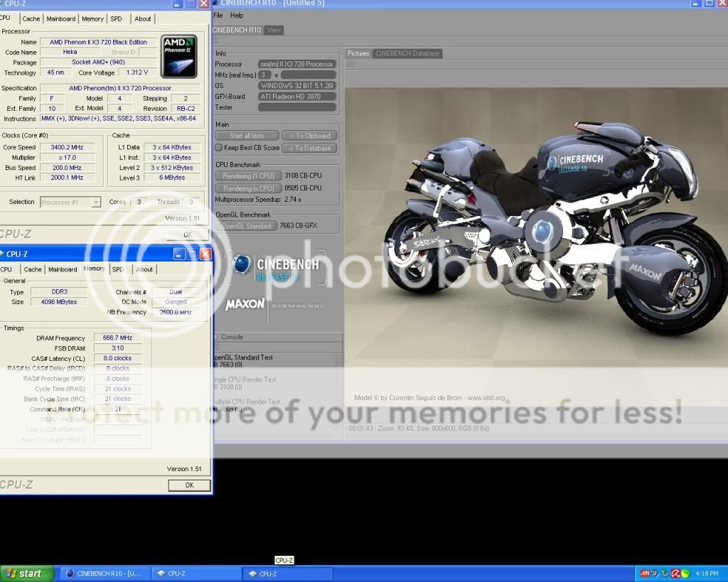Screen dimensions: 728x582
Task: Activate the second CPU-Z taskbar button
Action: (288, 573)
